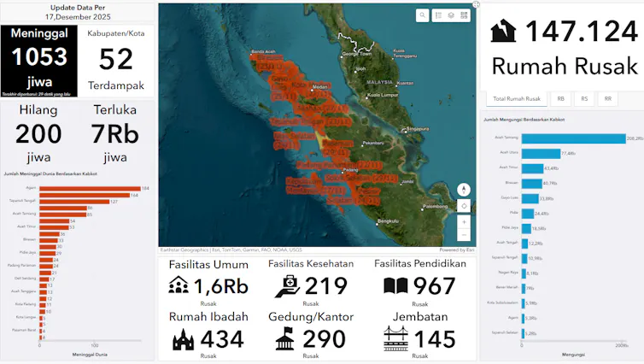The image size is (644, 364).
Task: Click the Agam bar showing 184 deaths
Action: click(x=90, y=189)
